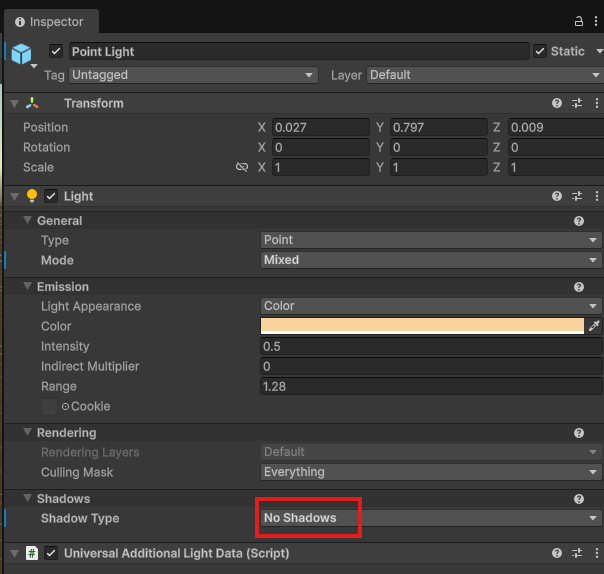Uncheck the Static checkbox

[x=540, y=52]
